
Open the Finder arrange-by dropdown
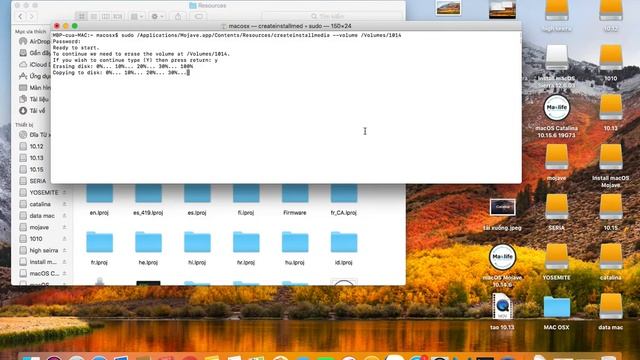tap(137, 16)
